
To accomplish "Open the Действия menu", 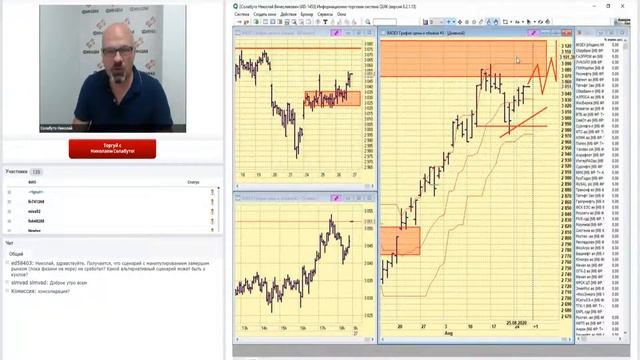I will (x=289, y=14).
